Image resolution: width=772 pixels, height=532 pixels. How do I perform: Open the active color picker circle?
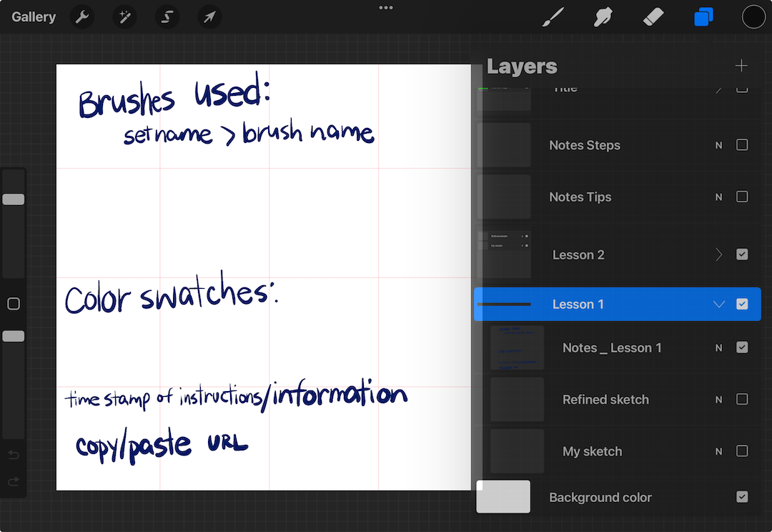753,16
